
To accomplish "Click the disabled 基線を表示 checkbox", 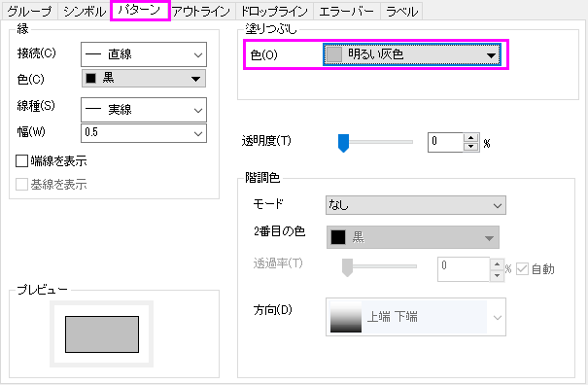I will tap(21, 185).
